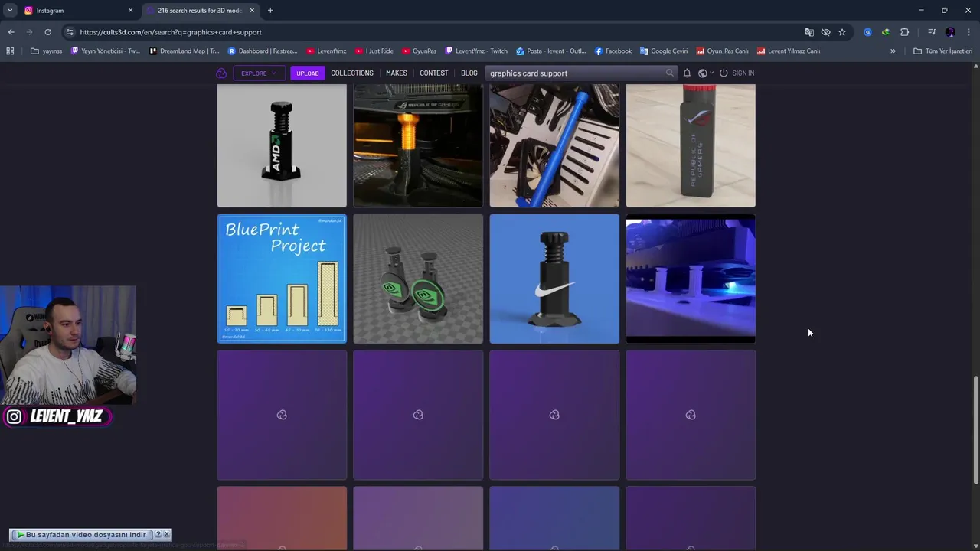Close the 216 search results tab
The width and height of the screenshot is (980, 551).
click(x=252, y=11)
